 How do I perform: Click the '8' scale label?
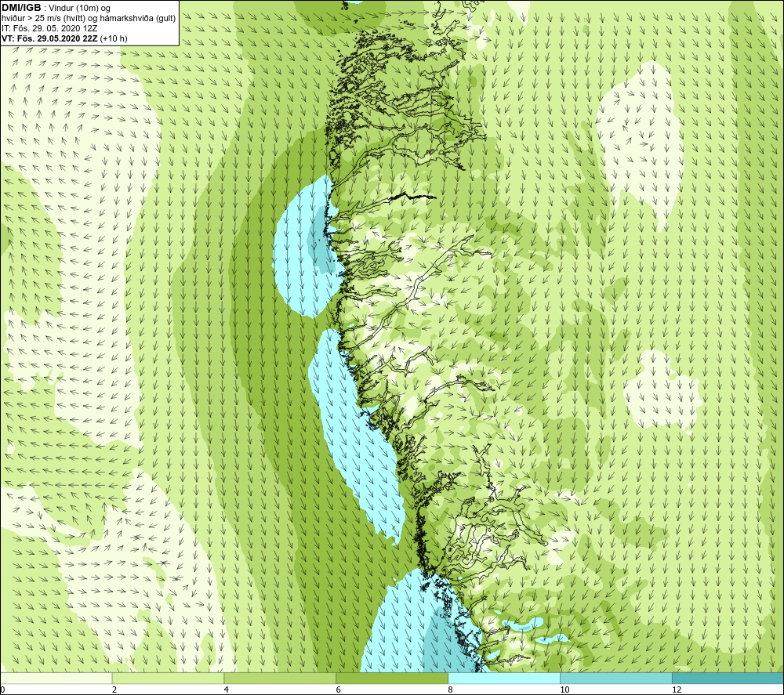tap(451, 690)
